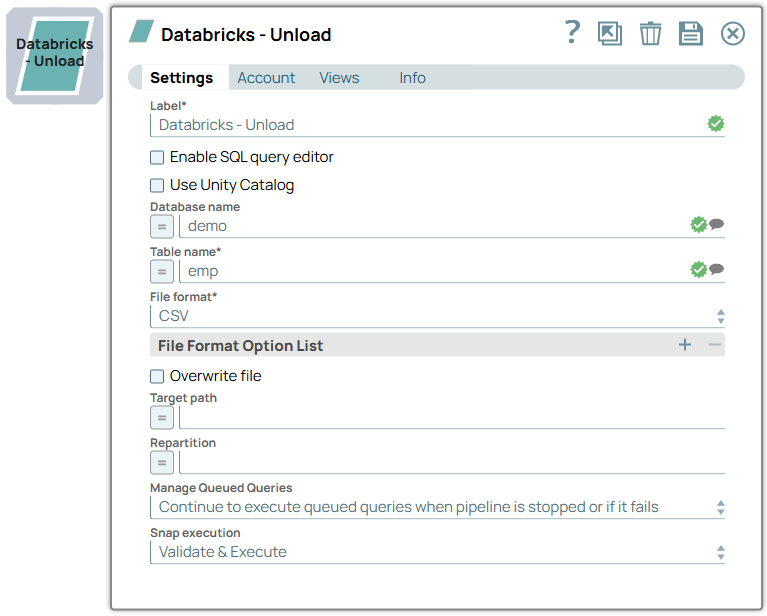Enable SQL query editor checkbox
This screenshot has height=616, width=767.
coord(157,157)
